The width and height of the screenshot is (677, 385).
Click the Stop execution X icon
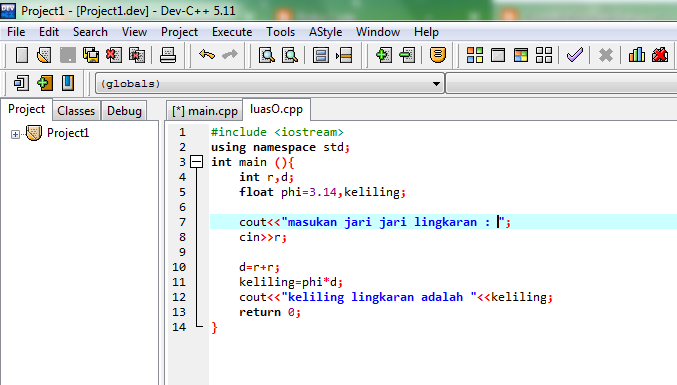click(x=606, y=55)
